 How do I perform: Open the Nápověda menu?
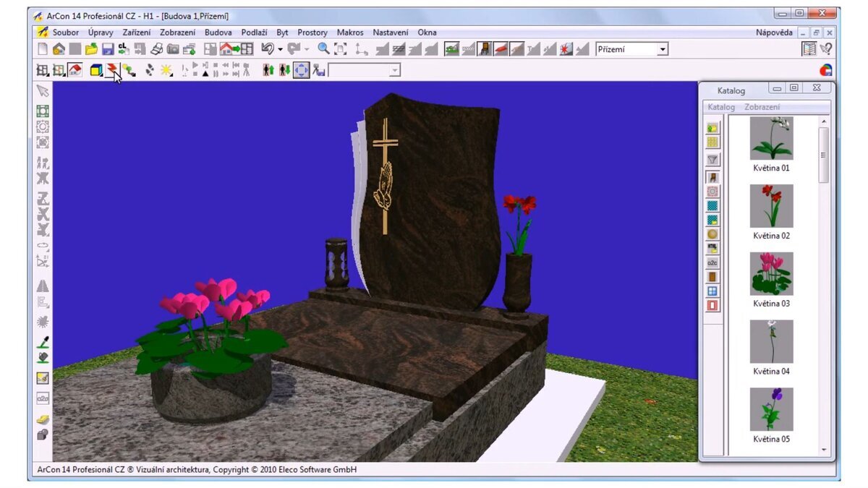click(x=774, y=33)
